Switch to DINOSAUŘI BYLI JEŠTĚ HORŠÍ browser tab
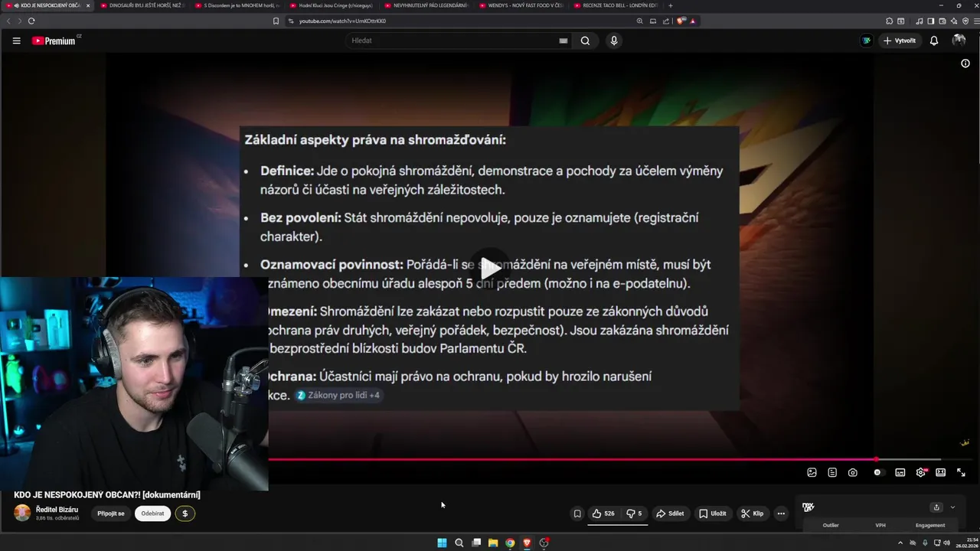Viewport: 980px width, 551px height. 142,5
